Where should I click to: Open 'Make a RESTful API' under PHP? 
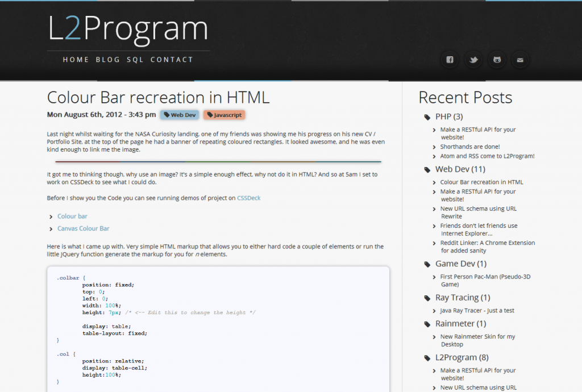tap(478, 134)
